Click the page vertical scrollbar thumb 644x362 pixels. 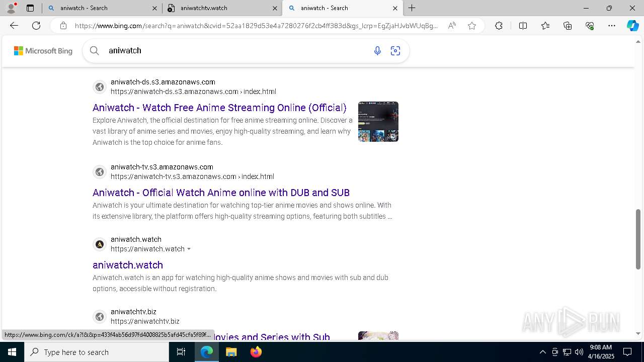point(638,239)
